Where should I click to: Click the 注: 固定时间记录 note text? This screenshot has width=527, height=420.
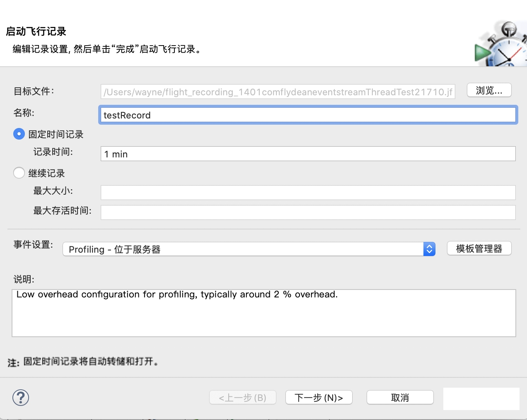(83, 362)
